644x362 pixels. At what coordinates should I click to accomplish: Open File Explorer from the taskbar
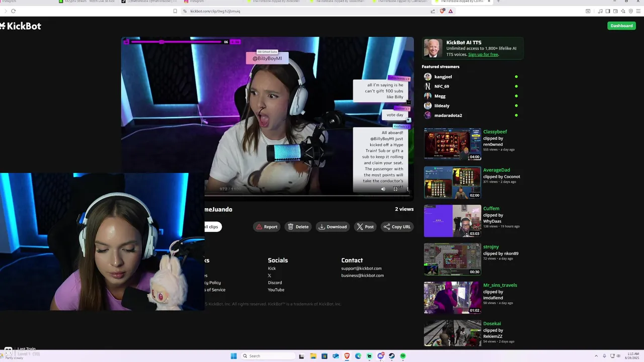click(x=313, y=356)
